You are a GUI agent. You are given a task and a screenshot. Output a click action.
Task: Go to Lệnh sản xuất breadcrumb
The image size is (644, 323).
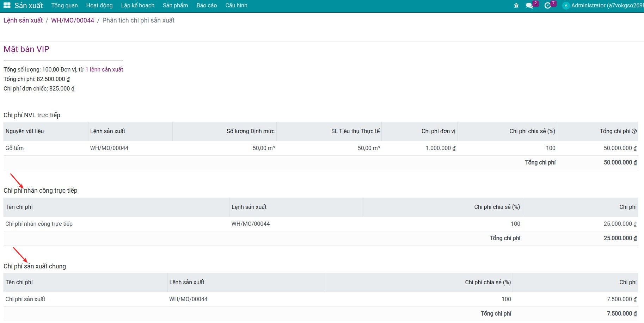(x=23, y=20)
